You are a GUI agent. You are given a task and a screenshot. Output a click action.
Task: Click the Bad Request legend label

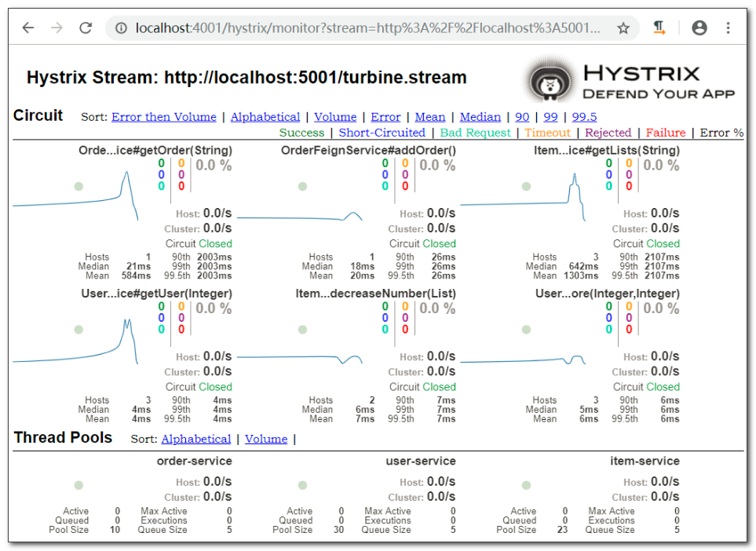(x=476, y=133)
